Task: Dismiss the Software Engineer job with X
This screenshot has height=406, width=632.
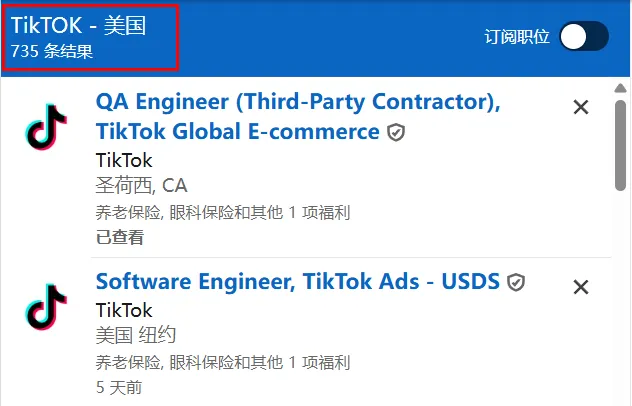Action: (581, 287)
